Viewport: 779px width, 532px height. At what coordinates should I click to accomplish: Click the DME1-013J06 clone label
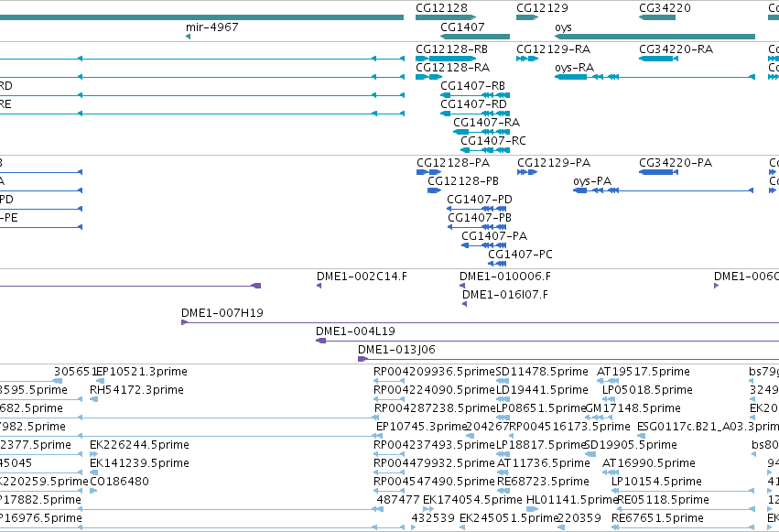click(396, 350)
